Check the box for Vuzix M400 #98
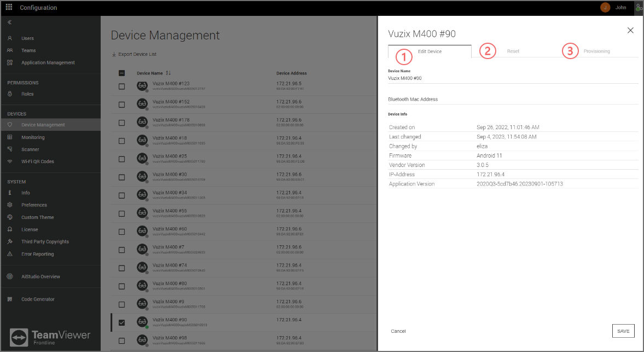This screenshot has height=352, width=644. [121, 341]
